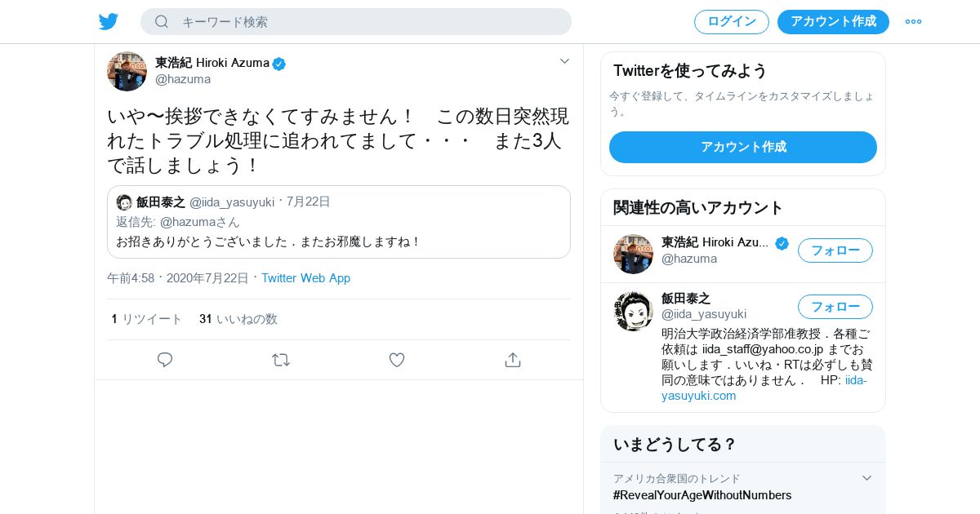Click the sidebar アカウント作成 button
Screen dimensions: 980x514
(x=743, y=147)
